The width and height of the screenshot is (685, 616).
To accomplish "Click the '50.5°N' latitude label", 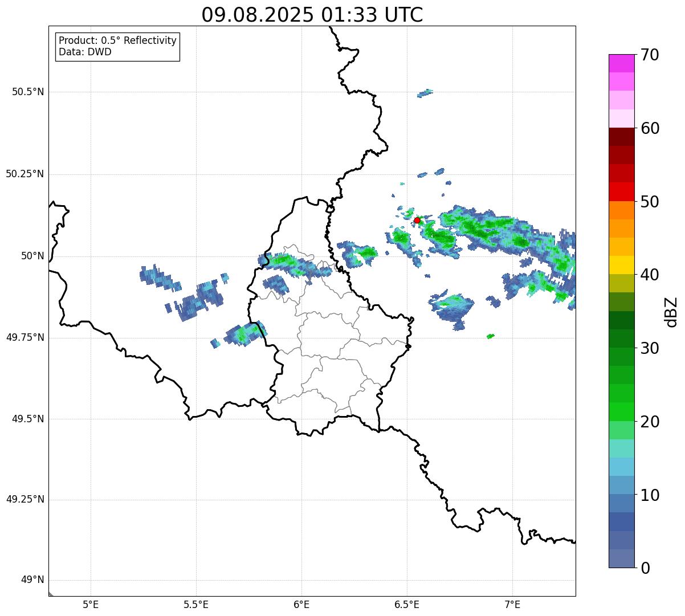I will pos(28,92).
